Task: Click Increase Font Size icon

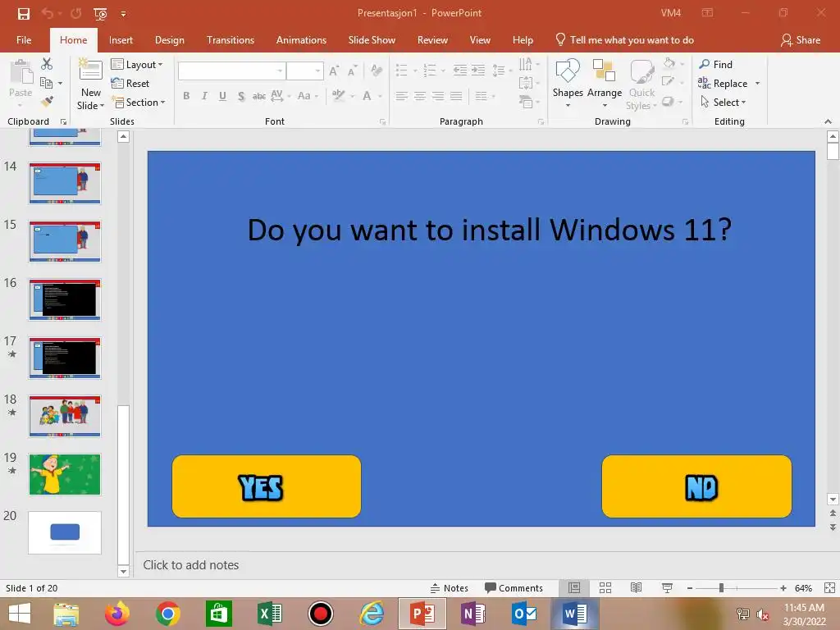Action: 334,71
